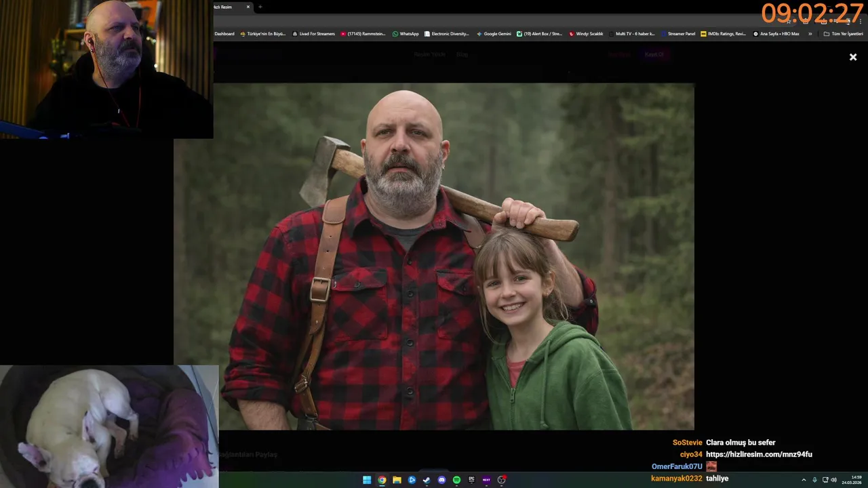Expand the bookmarks overflow chevron
This screenshot has width=868, height=488.
pyautogui.click(x=810, y=34)
